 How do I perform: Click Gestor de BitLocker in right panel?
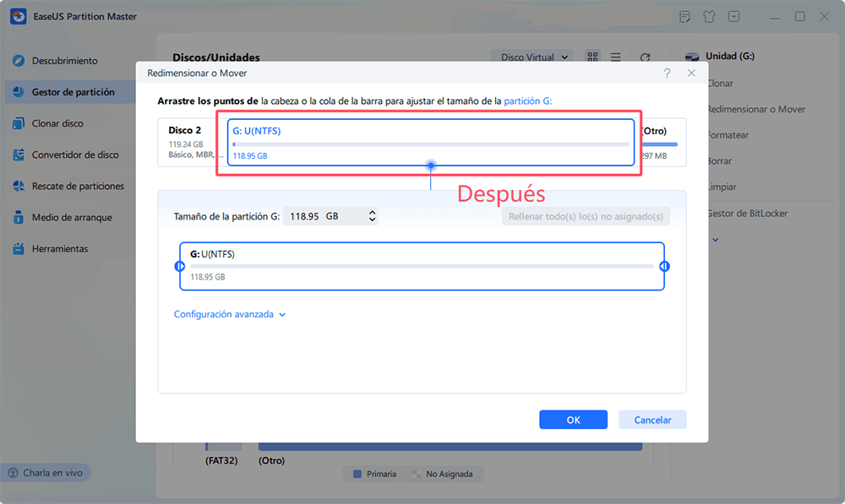pos(747,214)
